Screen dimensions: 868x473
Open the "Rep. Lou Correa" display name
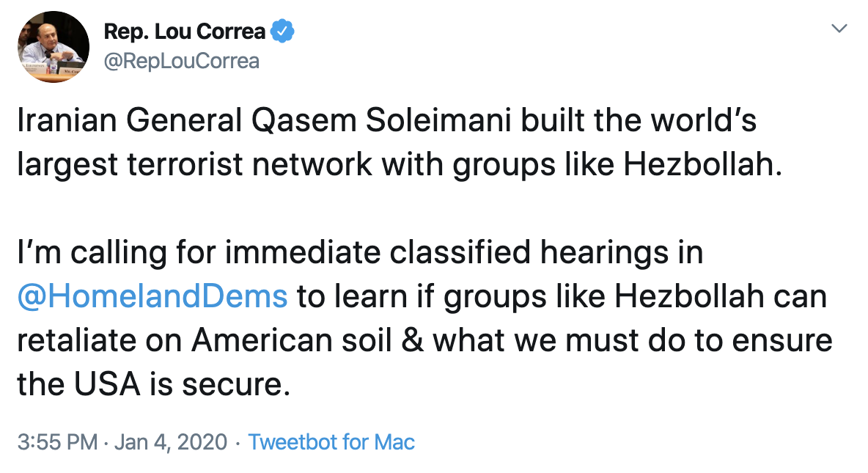pos(186,32)
